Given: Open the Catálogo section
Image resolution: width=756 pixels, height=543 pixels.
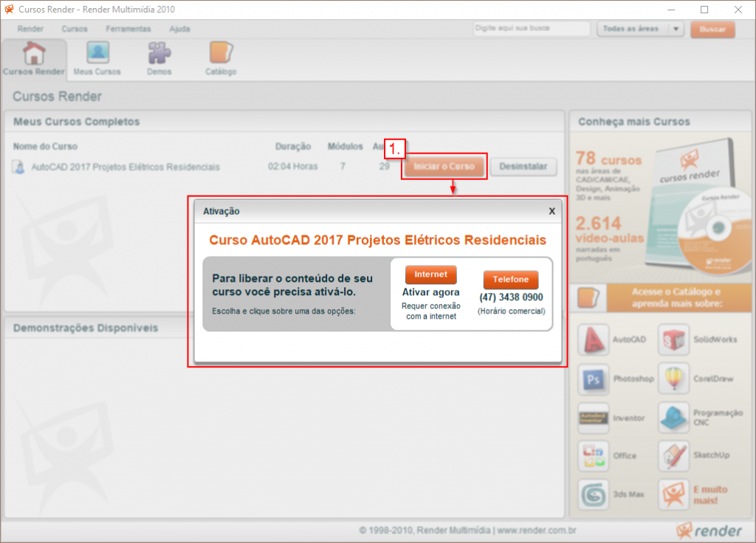Looking at the screenshot, I should 219,58.
